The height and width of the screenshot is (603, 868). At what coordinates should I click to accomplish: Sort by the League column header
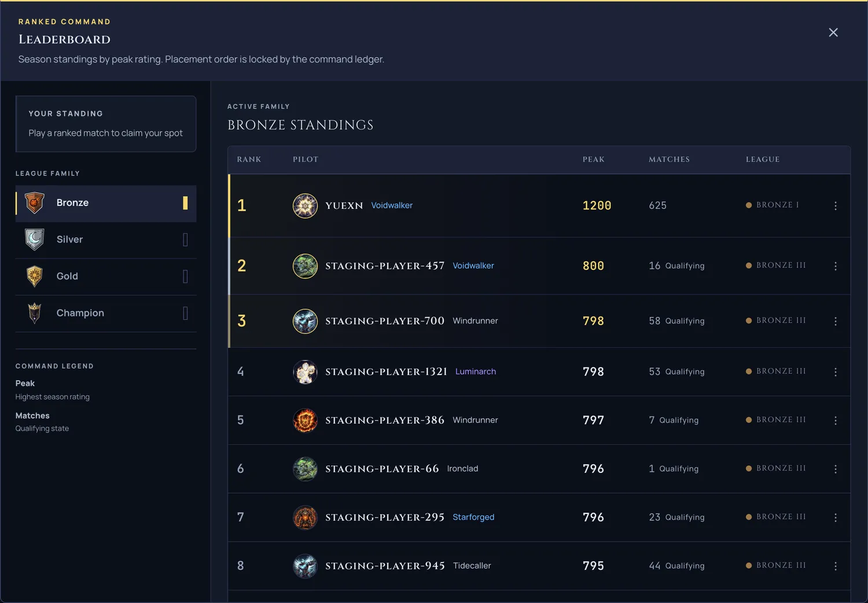click(x=763, y=159)
